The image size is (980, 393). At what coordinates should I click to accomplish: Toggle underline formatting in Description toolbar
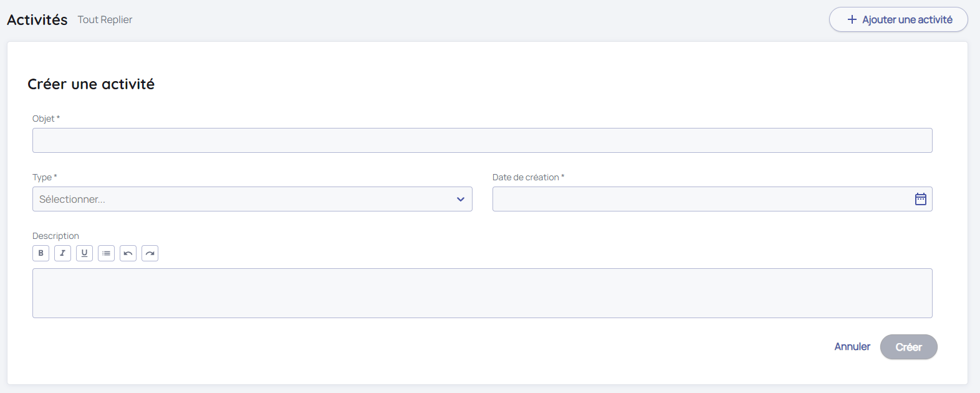click(x=84, y=253)
